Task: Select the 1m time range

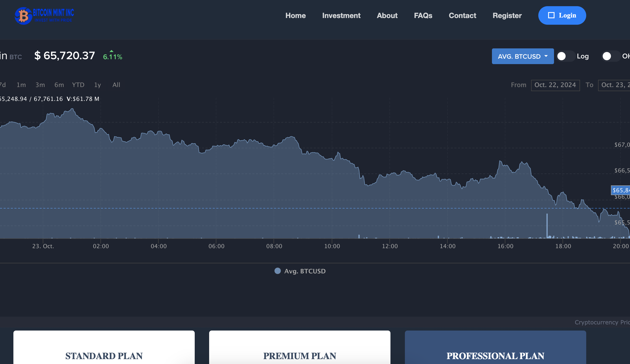Action: coord(21,85)
